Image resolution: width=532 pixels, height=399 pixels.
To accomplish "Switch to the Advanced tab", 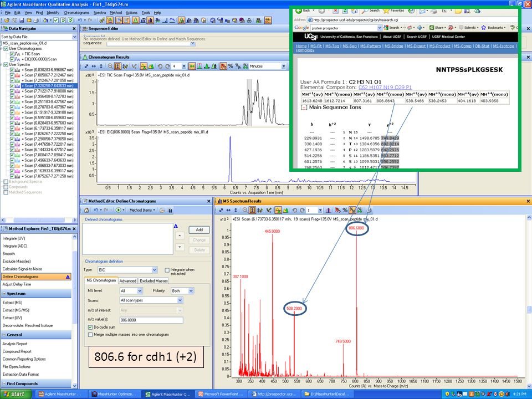I will tap(128, 281).
